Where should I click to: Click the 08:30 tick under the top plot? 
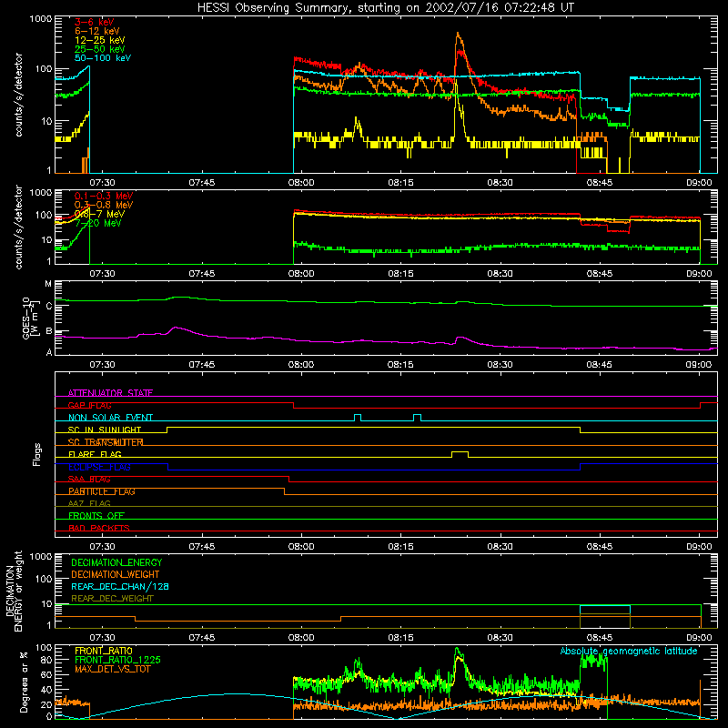pos(500,183)
